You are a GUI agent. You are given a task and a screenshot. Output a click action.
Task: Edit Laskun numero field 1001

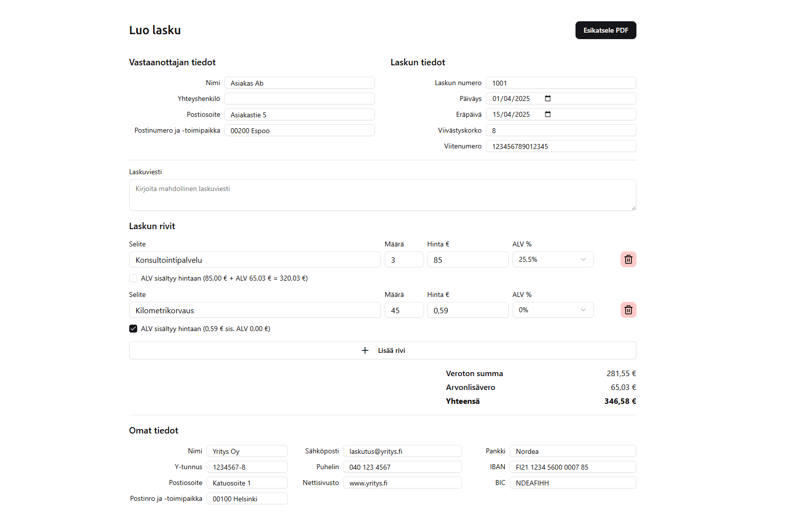pos(561,83)
